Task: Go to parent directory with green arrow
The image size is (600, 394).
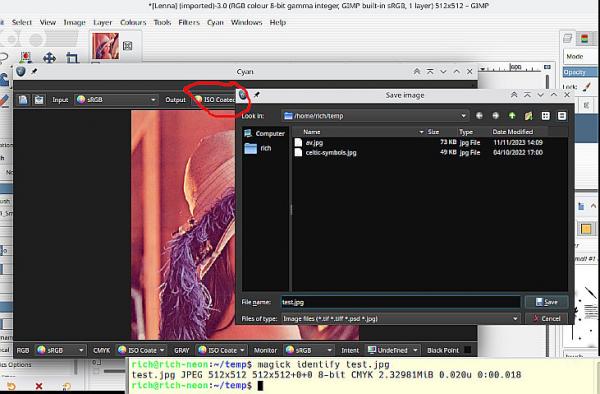Action: pyautogui.click(x=512, y=116)
